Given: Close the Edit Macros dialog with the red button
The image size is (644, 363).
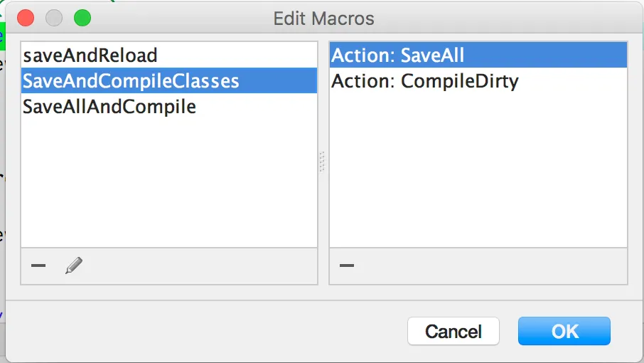Looking at the screenshot, I should (x=25, y=18).
